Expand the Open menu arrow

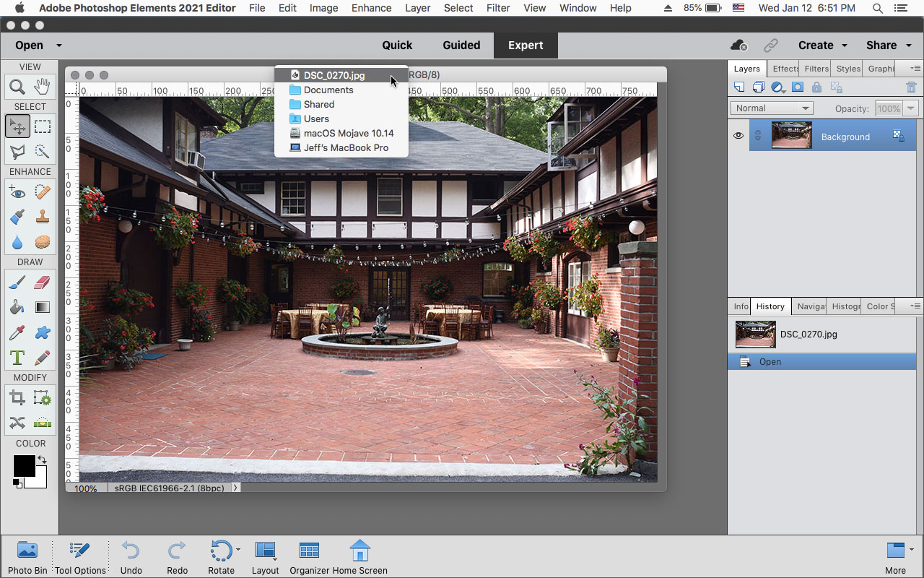click(59, 45)
